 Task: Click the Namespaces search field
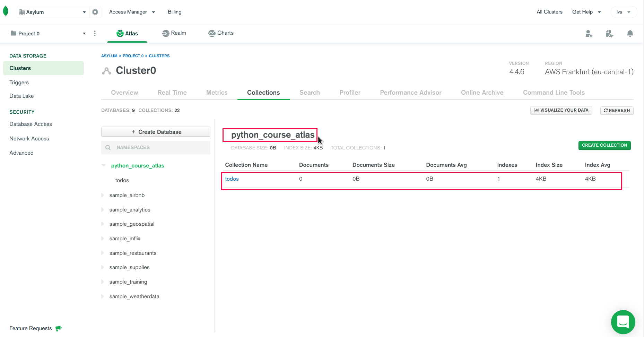click(159, 147)
